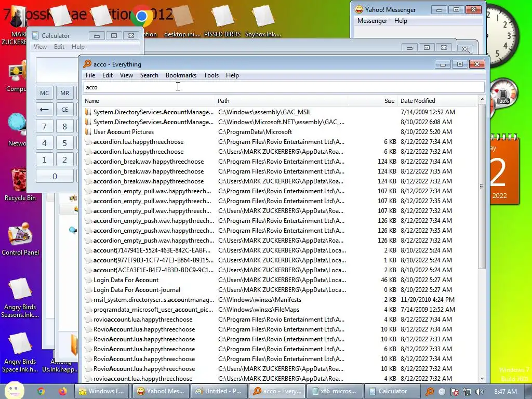Select the account{7147941E-5524 result row
The width and height of the screenshot is (532, 399).
[280, 250]
